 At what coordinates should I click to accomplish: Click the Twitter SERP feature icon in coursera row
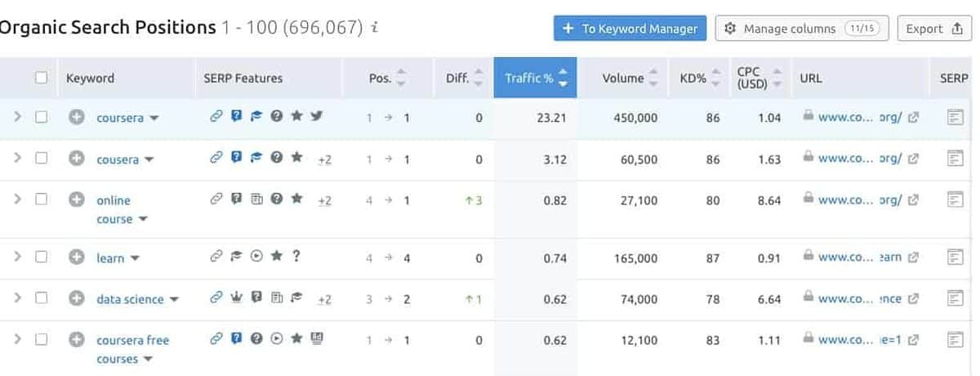pyautogui.click(x=317, y=117)
